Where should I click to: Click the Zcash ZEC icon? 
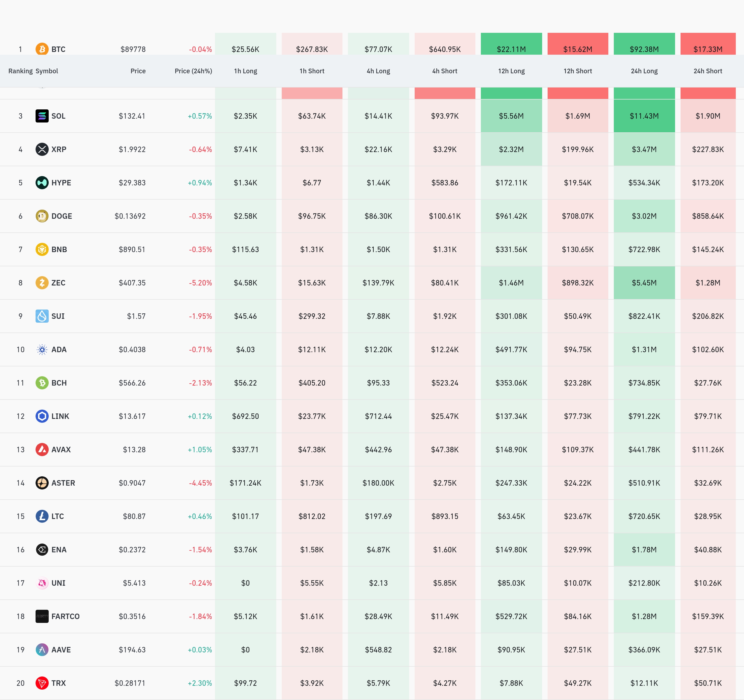(42, 282)
